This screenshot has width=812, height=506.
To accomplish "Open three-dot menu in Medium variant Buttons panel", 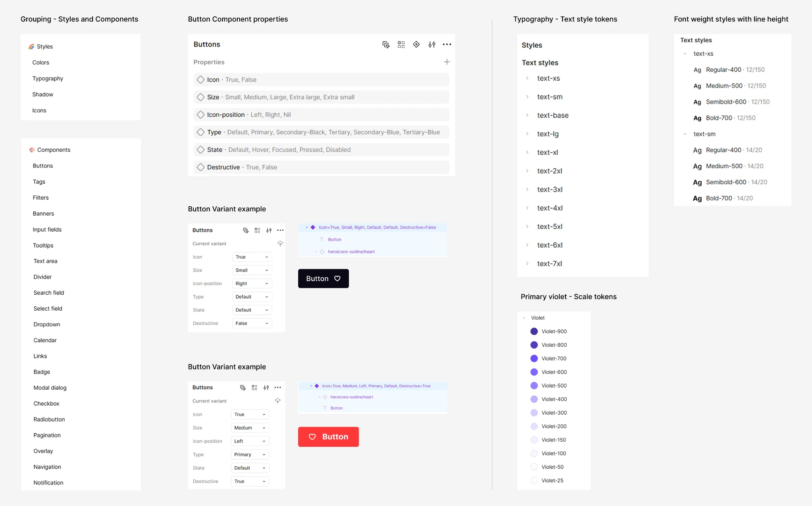I will pos(277,388).
